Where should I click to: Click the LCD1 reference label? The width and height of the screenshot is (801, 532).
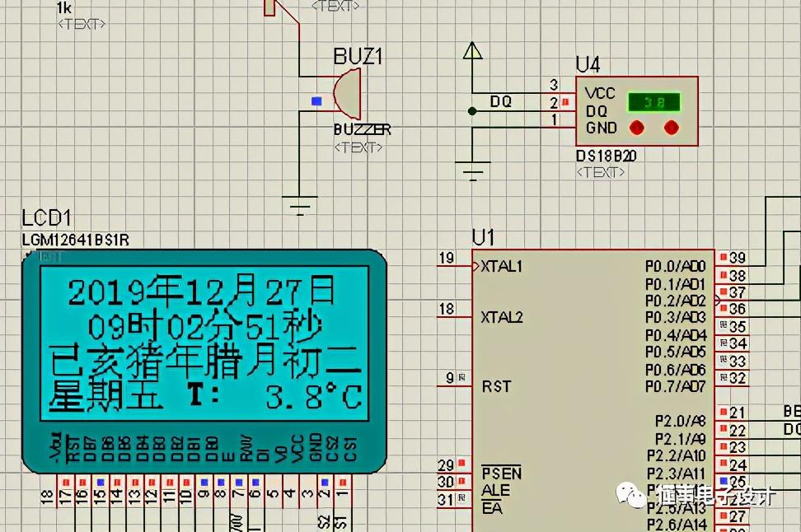point(46,218)
